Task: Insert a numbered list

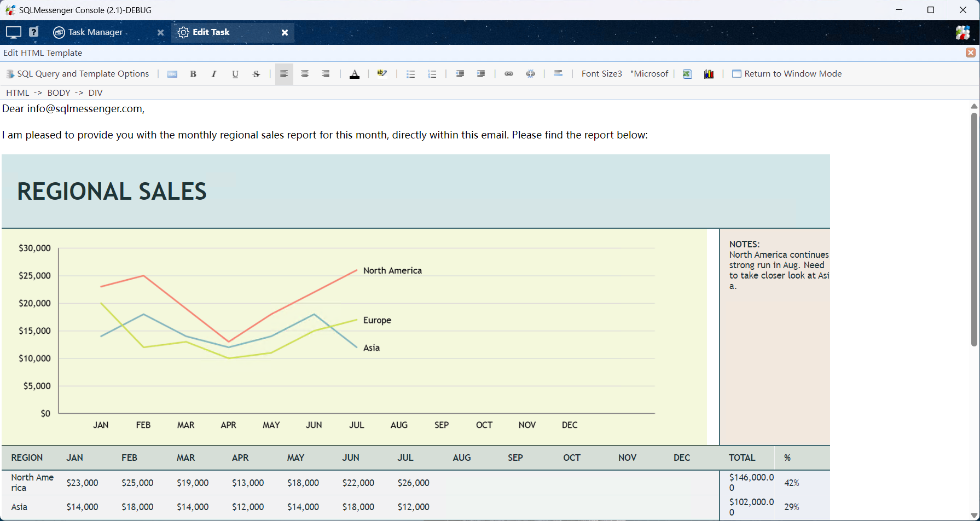Action: (432, 74)
